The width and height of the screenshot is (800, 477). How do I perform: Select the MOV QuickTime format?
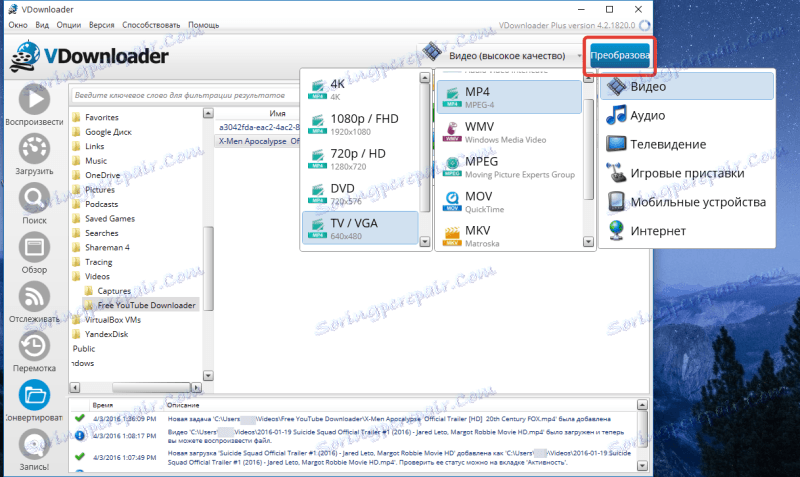click(x=509, y=202)
